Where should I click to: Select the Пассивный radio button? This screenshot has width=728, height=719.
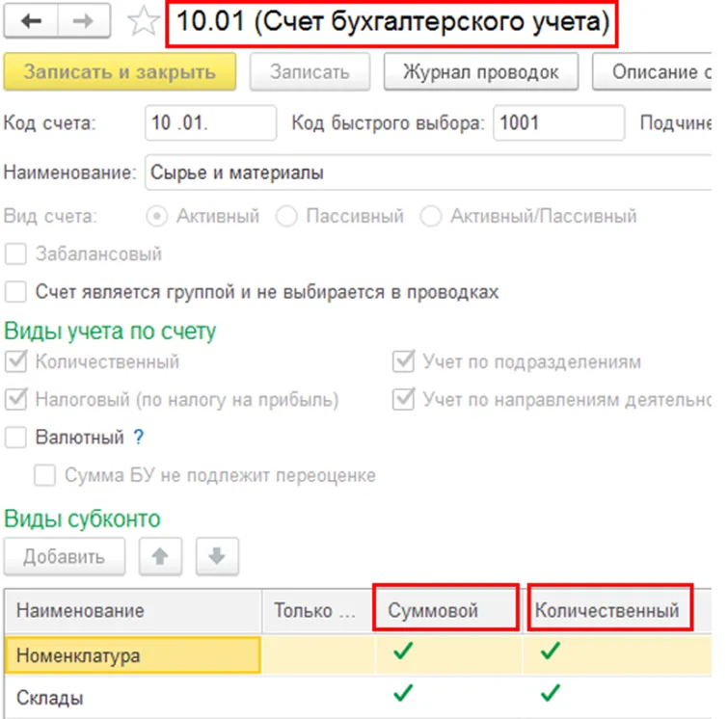(286, 216)
